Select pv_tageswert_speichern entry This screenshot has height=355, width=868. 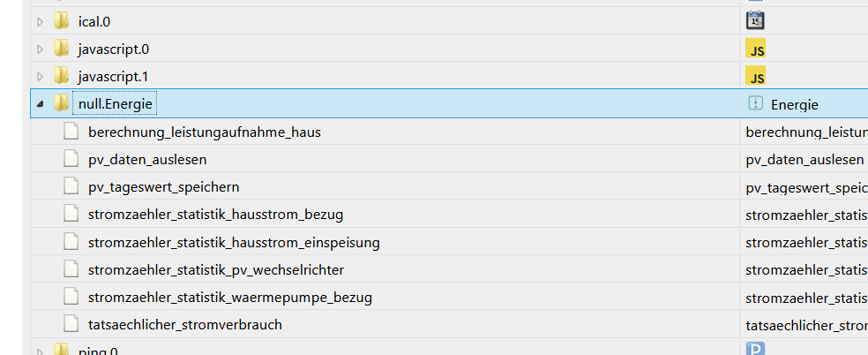coord(163,187)
